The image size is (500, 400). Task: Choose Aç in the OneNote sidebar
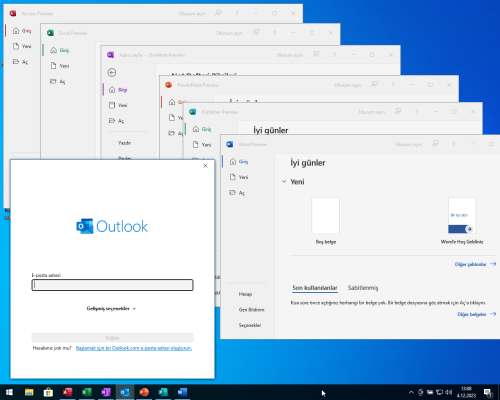point(116,121)
